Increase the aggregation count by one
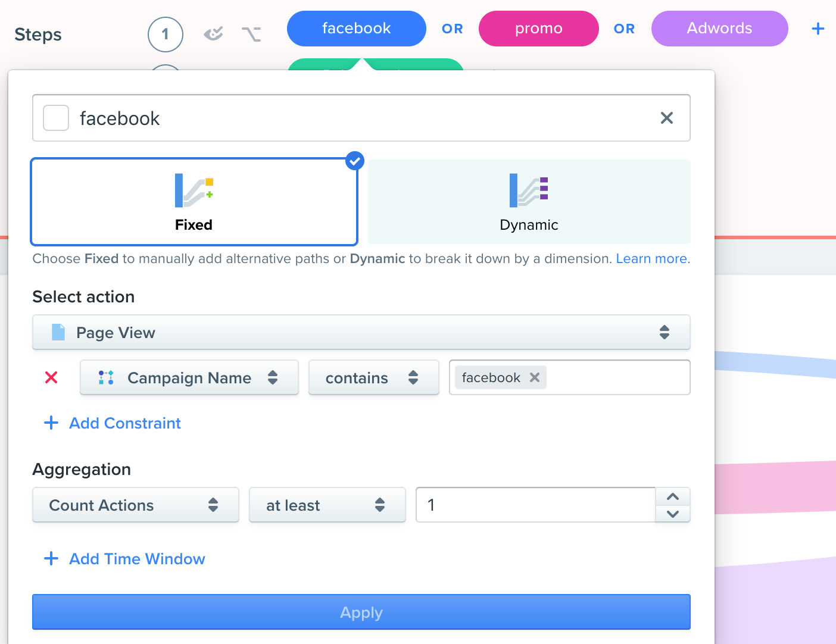Screen dimensions: 836x644 (x=673, y=496)
